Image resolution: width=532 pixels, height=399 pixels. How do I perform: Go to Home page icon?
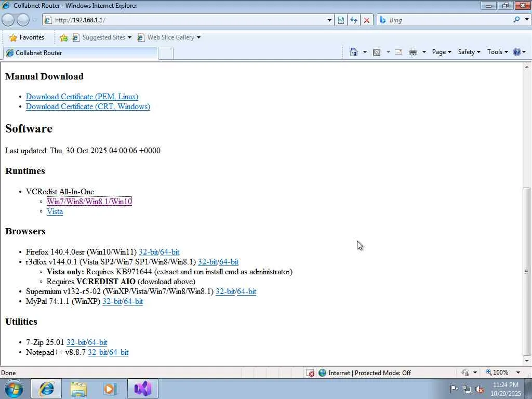[x=353, y=52]
